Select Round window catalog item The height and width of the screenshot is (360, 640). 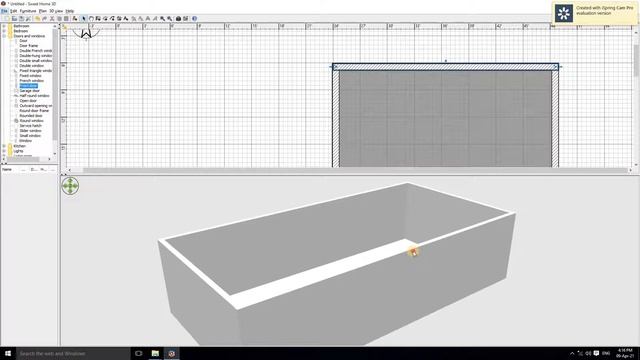coord(31,121)
